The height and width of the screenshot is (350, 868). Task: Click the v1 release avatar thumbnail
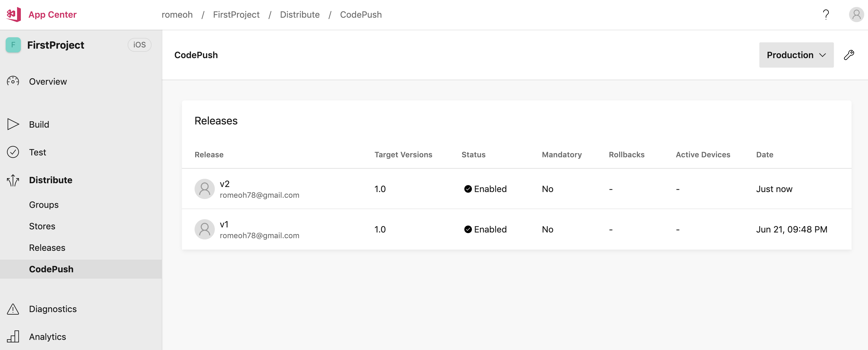pyautogui.click(x=205, y=229)
